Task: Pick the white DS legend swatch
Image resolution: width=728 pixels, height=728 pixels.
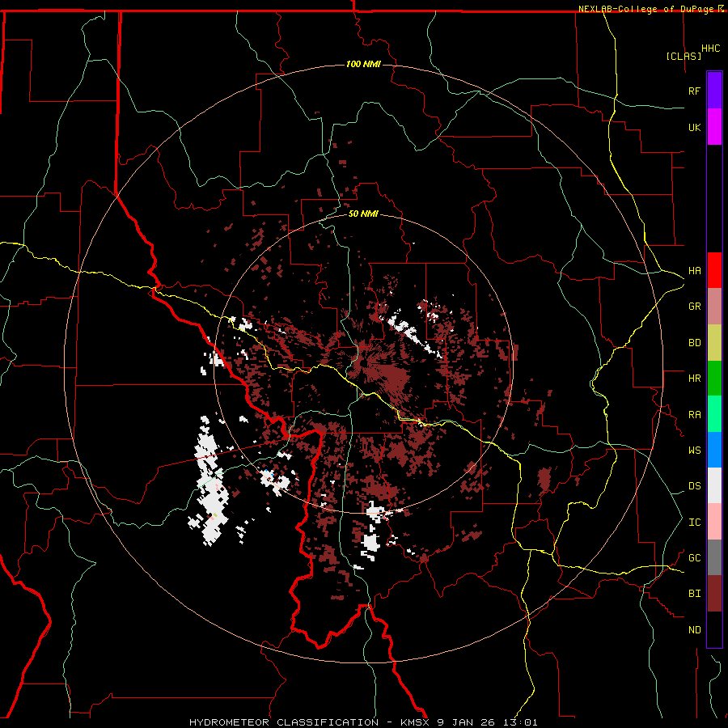Action: click(714, 485)
